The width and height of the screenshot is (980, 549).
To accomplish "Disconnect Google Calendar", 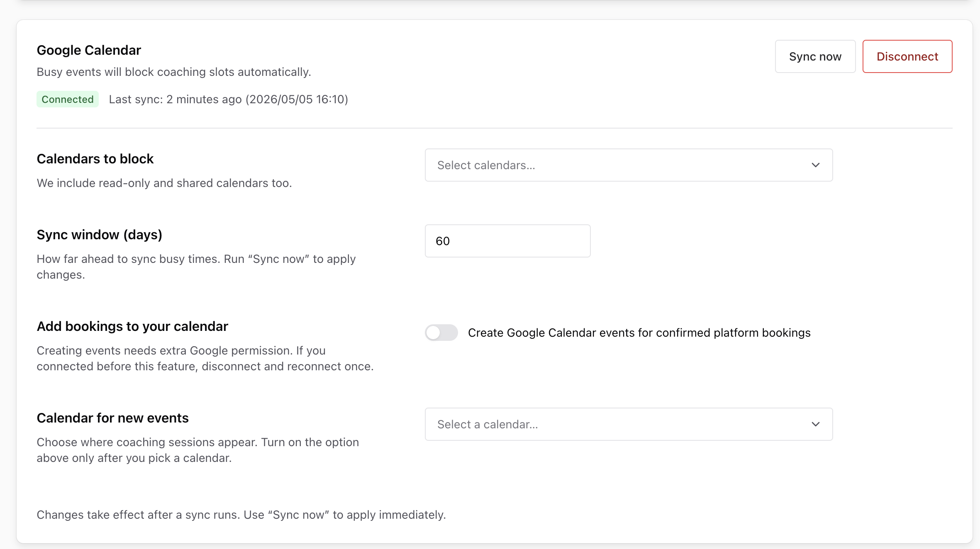I will click(x=907, y=56).
